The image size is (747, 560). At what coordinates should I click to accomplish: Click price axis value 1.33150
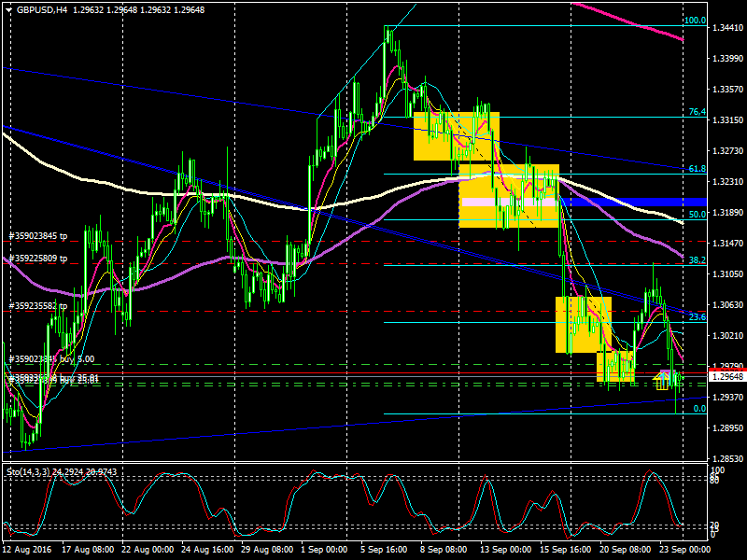pyautogui.click(x=727, y=120)
